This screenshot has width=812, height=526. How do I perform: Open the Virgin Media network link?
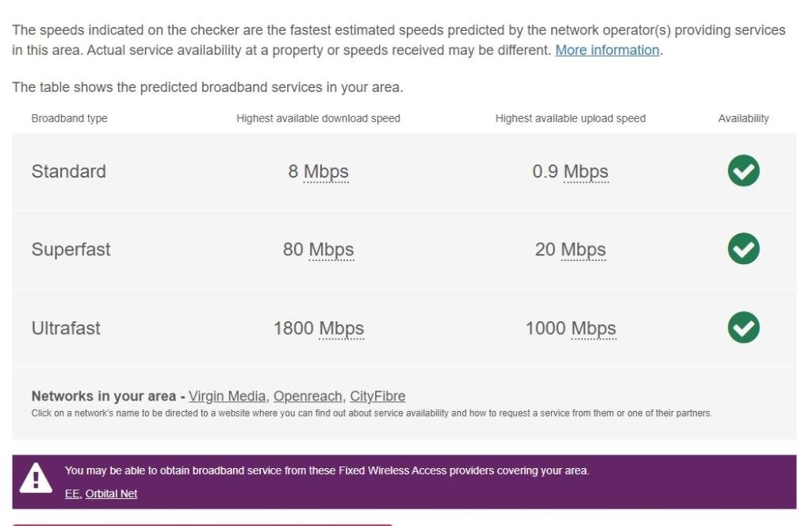[x=227, y=396]
